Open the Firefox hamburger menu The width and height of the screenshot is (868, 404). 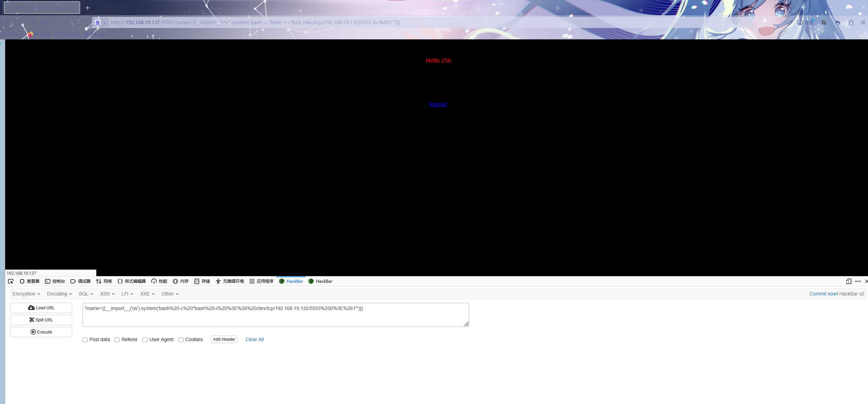(863, 22)
